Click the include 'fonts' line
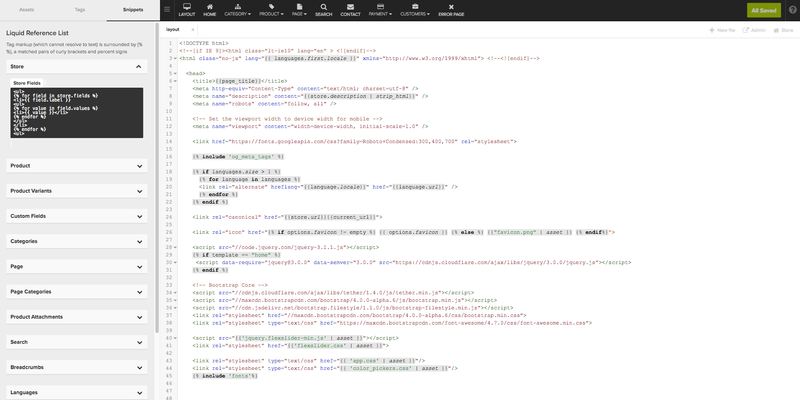The image size is (800, 400). [225, 376]
